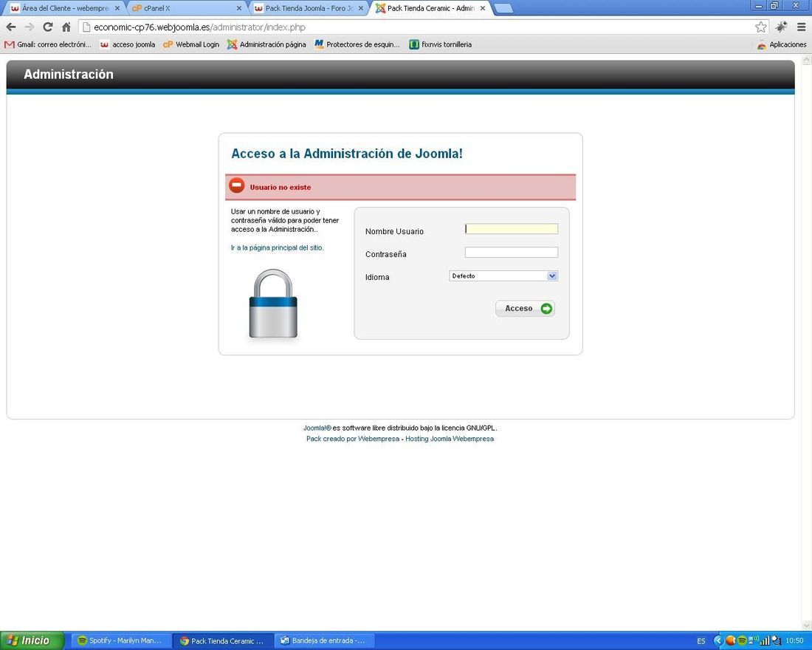Image resolution: width=812 pixels, height=650 pixels.
Task: Go back with the browser back arrow
Action: tap(11, 27)
